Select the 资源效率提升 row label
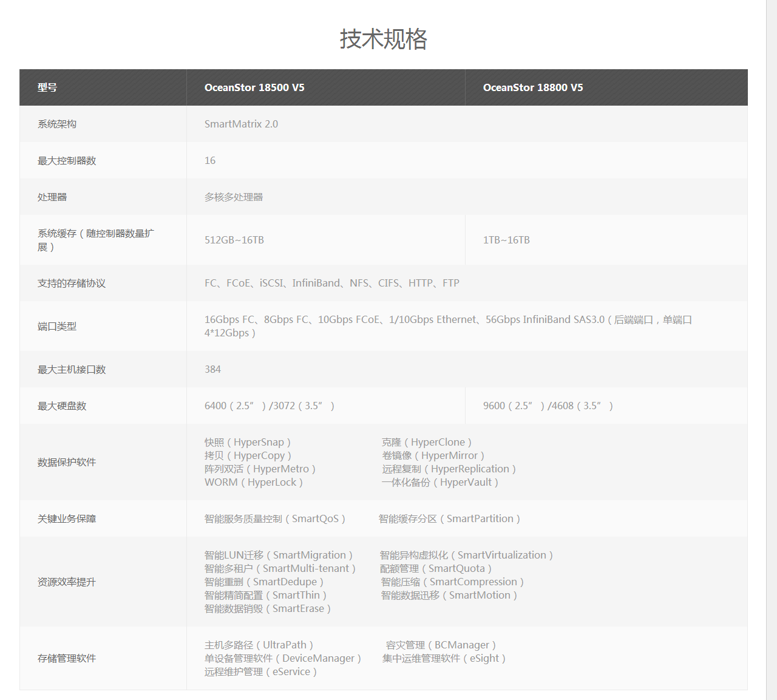Image resolution: width=777 pixels, height=700 pixels. (x=67, y=582)
